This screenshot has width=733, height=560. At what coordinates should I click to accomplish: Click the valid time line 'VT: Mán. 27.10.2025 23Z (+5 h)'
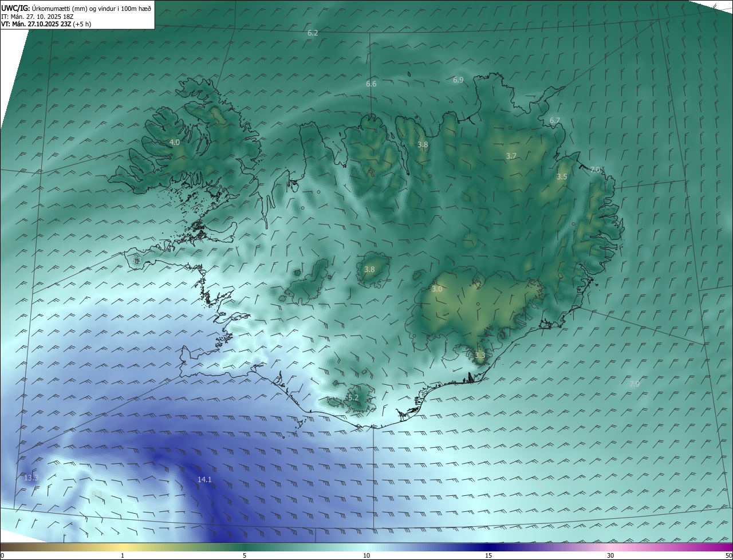point(45,24)
